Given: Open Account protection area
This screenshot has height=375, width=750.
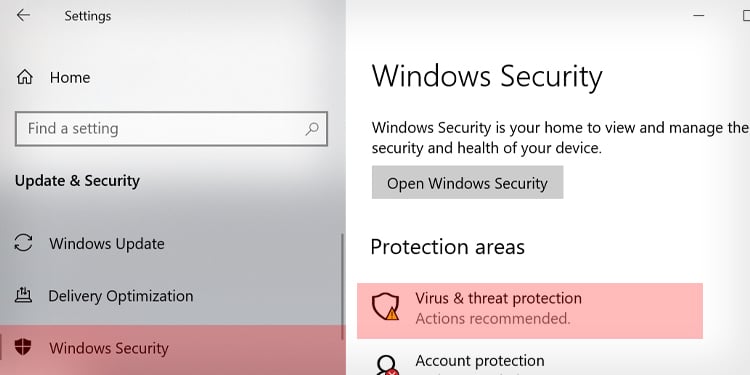Looking at the screenshot, I should pos(480,361).
